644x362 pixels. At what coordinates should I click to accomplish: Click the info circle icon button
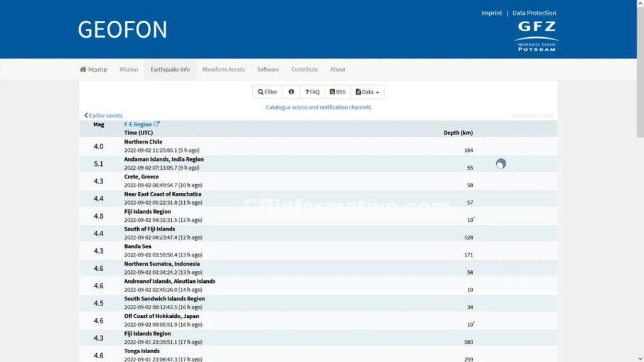coord(291,92)
